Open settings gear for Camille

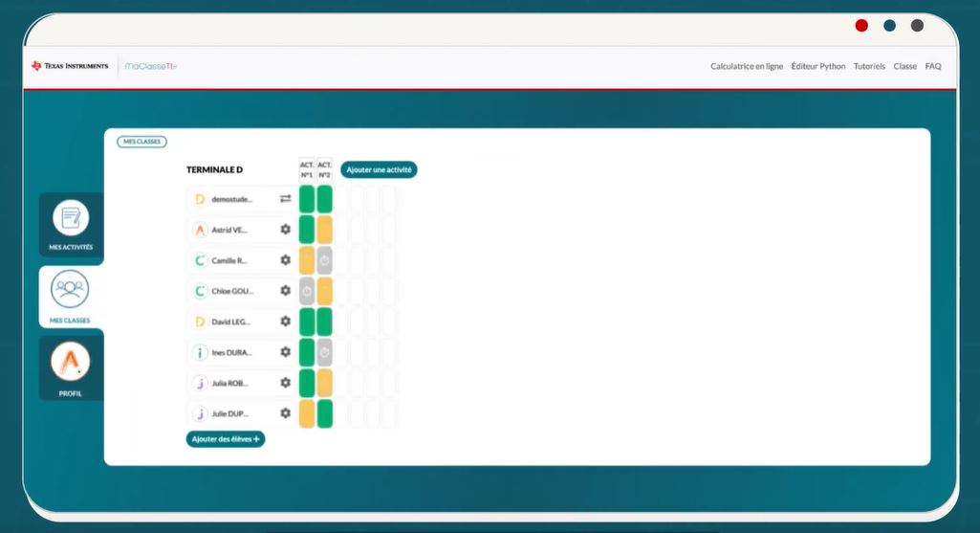pos(285,260)
